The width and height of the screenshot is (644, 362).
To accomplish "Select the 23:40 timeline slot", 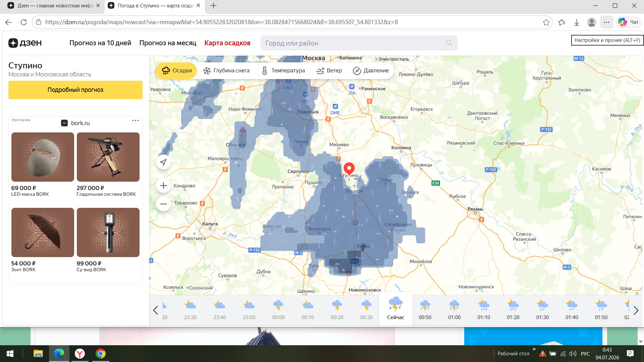I will [x=220, y=310].
